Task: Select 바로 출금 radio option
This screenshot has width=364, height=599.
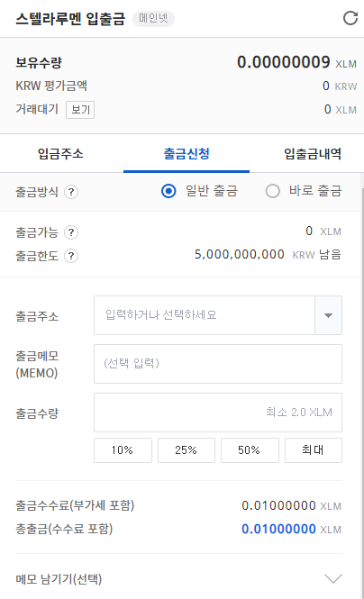Action: [x=273, y=191]
